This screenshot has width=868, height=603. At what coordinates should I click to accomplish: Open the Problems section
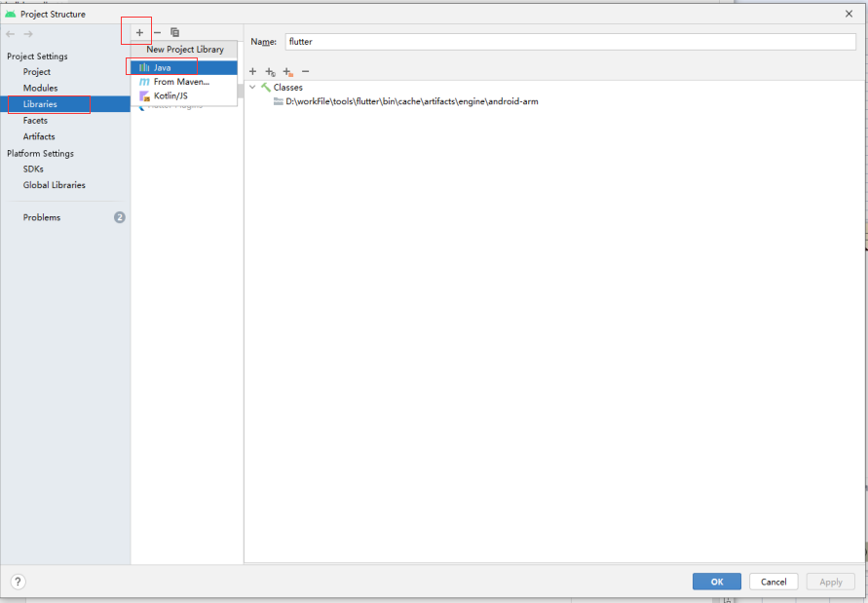click(43, 217)
